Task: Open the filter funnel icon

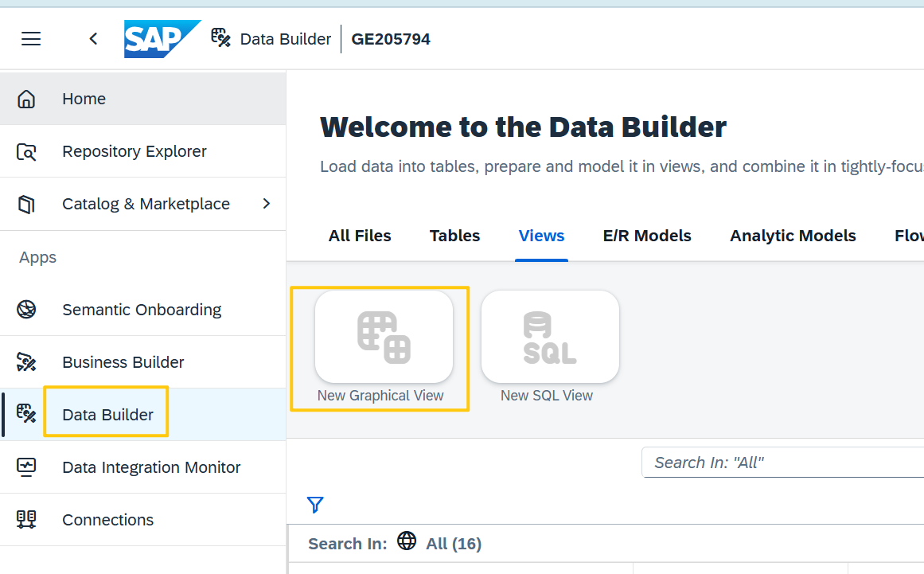Action: point(315,505)
